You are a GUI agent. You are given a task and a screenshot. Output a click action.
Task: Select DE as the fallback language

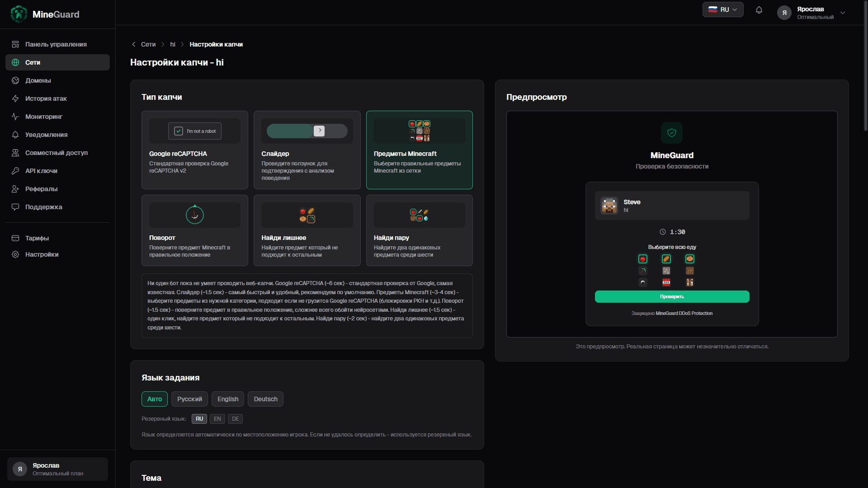point(236,419)
